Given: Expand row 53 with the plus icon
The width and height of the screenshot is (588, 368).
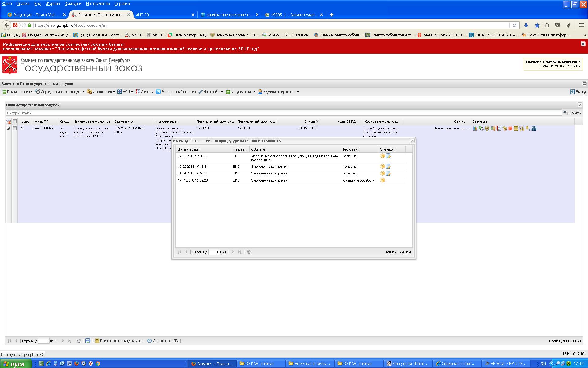Looking at the screenshot, I should click(9, 128).
